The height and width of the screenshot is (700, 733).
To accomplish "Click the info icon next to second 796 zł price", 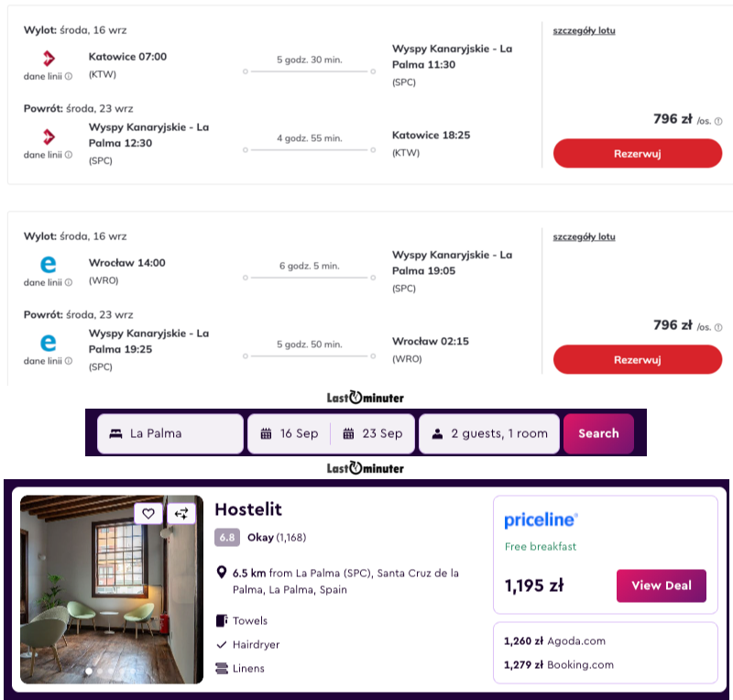I will pos(718,327).
